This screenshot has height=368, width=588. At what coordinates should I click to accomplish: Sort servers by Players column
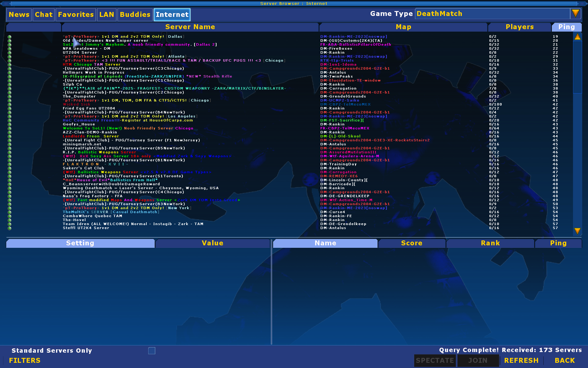coord(519,27)
